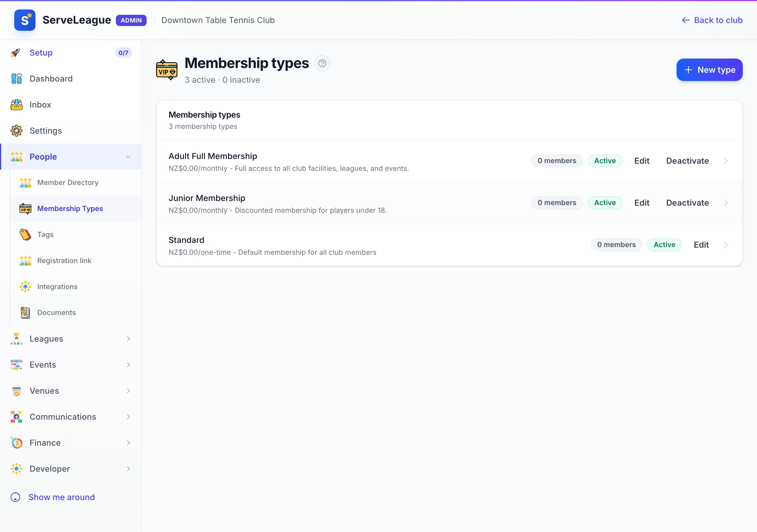Click the ServeLeague logo icon
This screenshot has width=757, height=532.
25,20
